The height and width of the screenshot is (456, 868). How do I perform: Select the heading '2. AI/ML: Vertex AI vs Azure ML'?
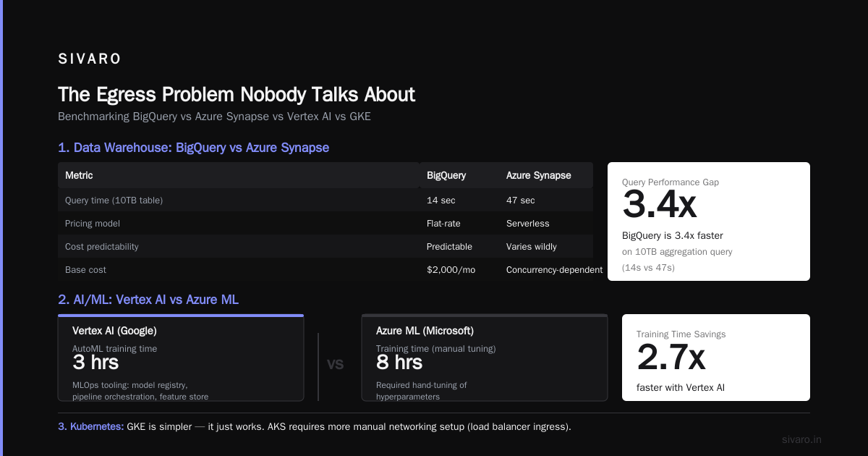(148, 300)
